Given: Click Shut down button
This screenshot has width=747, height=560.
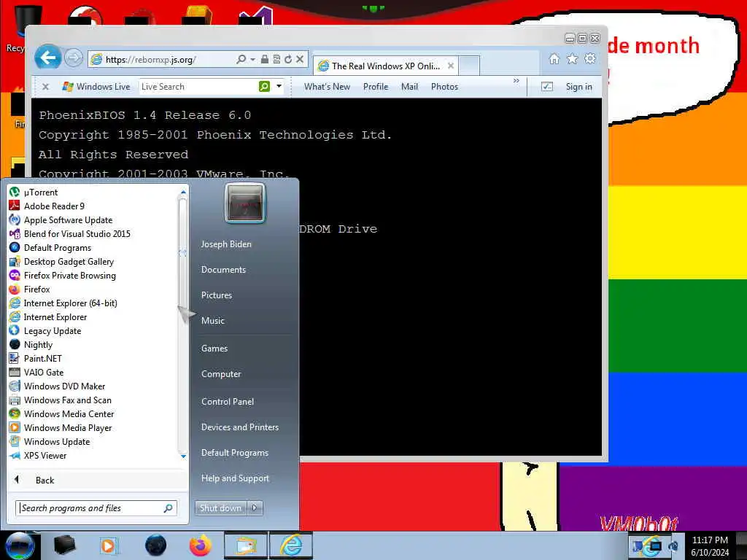Looking at the screenshot, I should (x=220, y=508).
